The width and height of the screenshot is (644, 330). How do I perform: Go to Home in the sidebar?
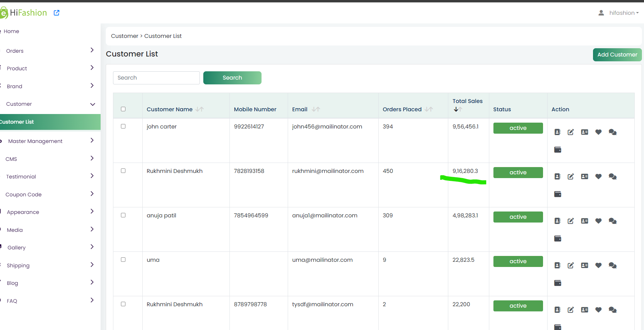click(x=11, y=31)
